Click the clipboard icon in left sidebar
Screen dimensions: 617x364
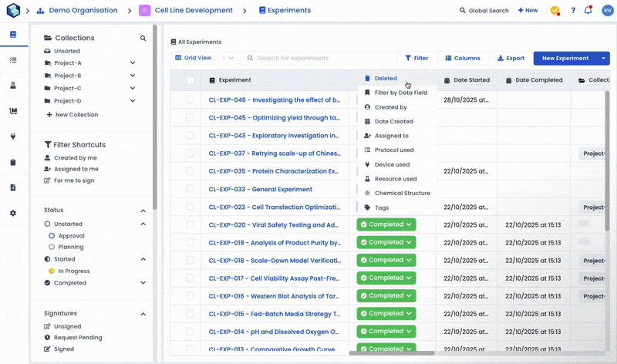tap(13, 162)
